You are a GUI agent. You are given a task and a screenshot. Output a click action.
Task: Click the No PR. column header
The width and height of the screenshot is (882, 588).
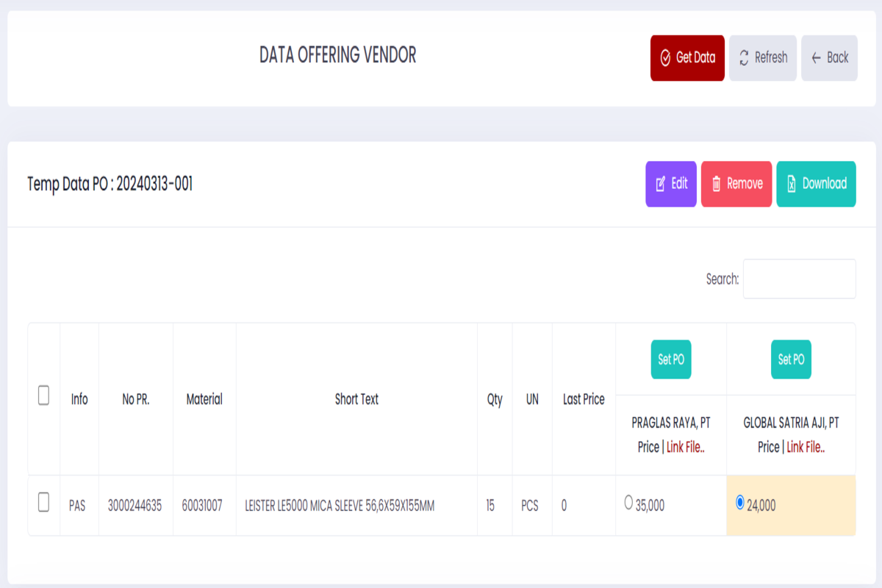point(136,399)
